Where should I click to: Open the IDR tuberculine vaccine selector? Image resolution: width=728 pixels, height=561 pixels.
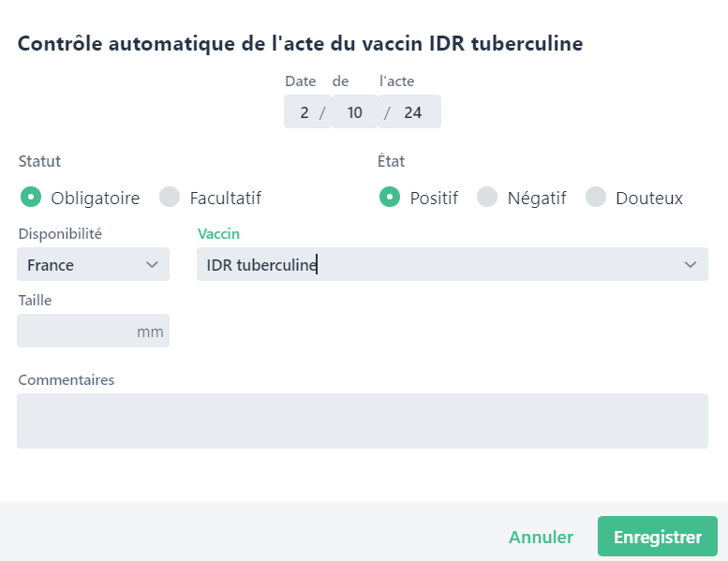click(x=440, y=265)
